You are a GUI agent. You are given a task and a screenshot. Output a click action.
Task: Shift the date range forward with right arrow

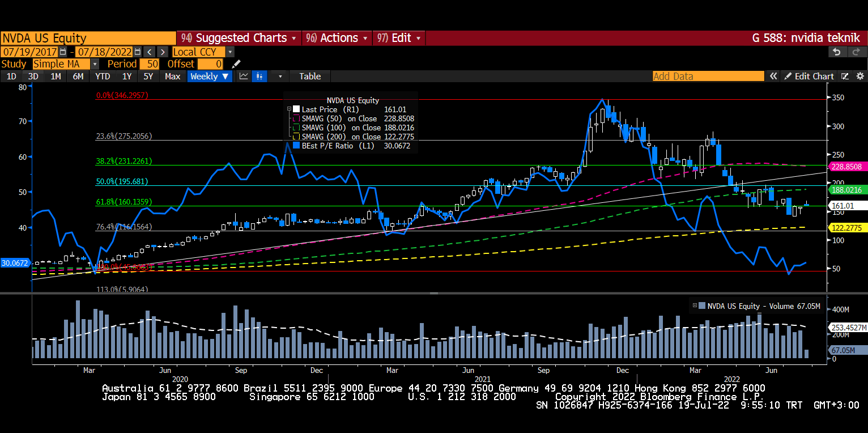pyautogui.click(x=163, y=52)
